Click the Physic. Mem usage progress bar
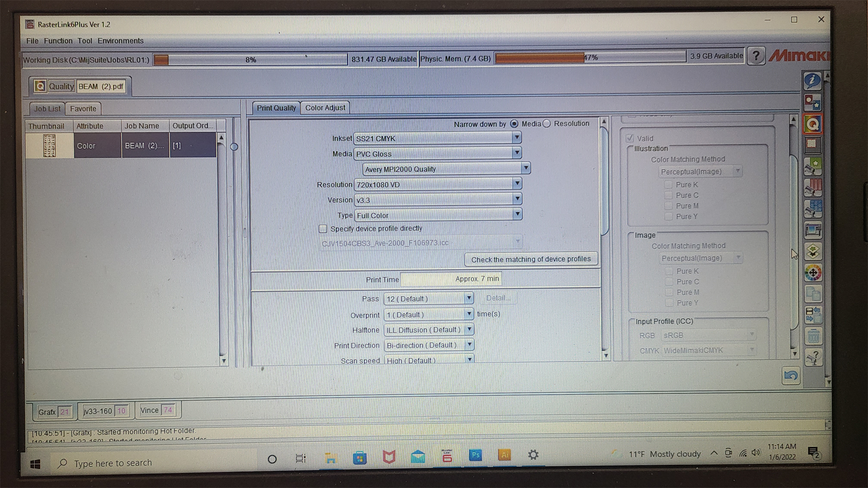The width and height of the screenshot is (868, 488). [x=590, y=57]
